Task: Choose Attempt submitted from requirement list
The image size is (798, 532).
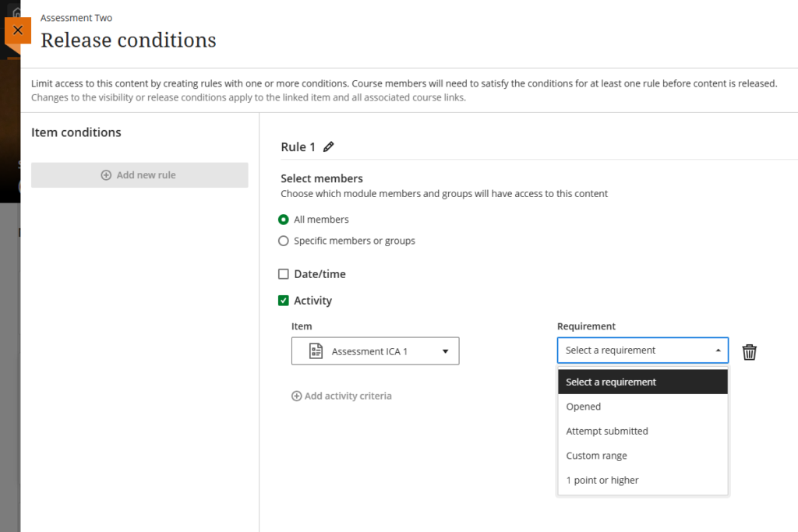Action: coord(643,432)
